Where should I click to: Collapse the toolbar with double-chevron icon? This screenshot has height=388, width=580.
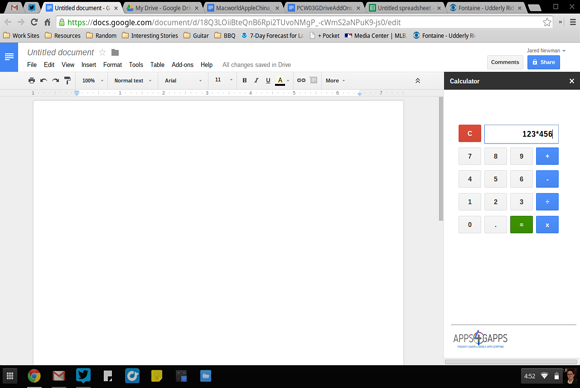coord(418,80)
